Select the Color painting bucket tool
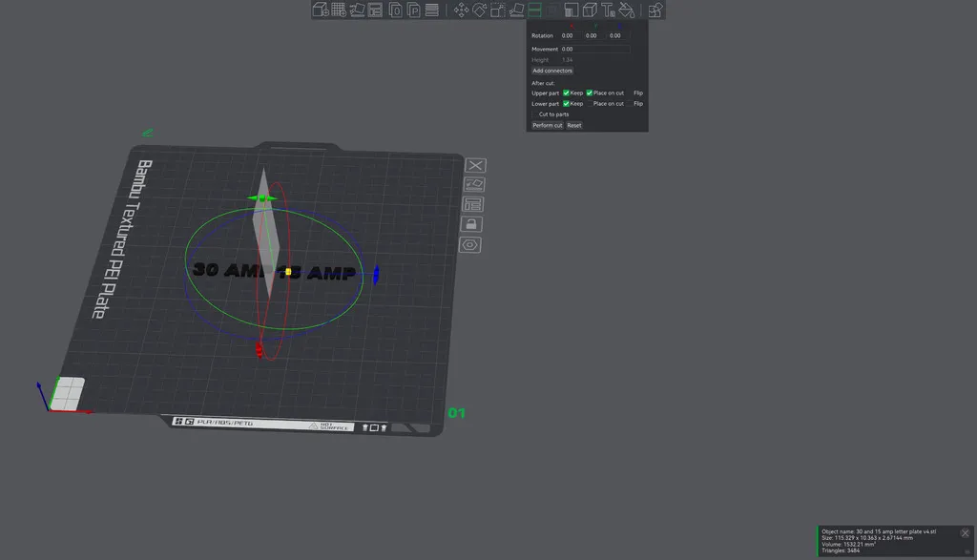Viewport: 977px width, 560px height. 626,10
